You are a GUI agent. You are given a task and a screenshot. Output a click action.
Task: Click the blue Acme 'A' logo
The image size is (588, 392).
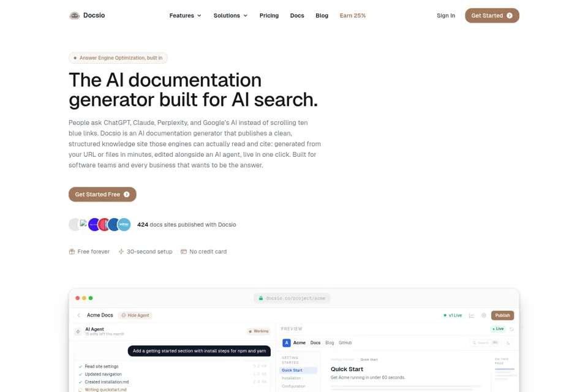point(287,343)
